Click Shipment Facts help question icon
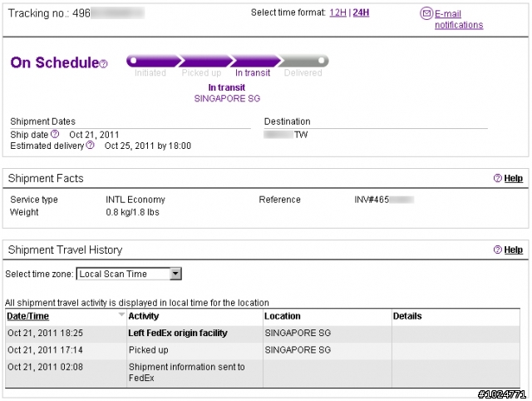Viewport: 532px width, 401px height. pos(497,179)
